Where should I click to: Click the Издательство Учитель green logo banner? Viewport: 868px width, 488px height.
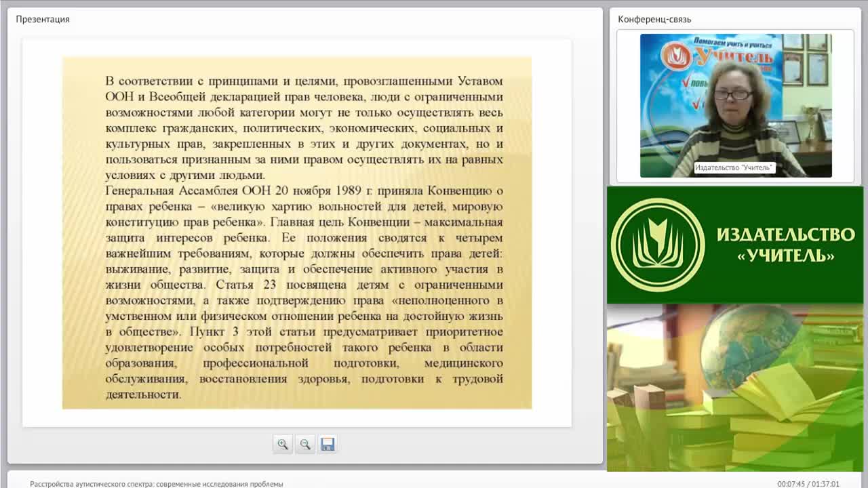pos(735,245)
